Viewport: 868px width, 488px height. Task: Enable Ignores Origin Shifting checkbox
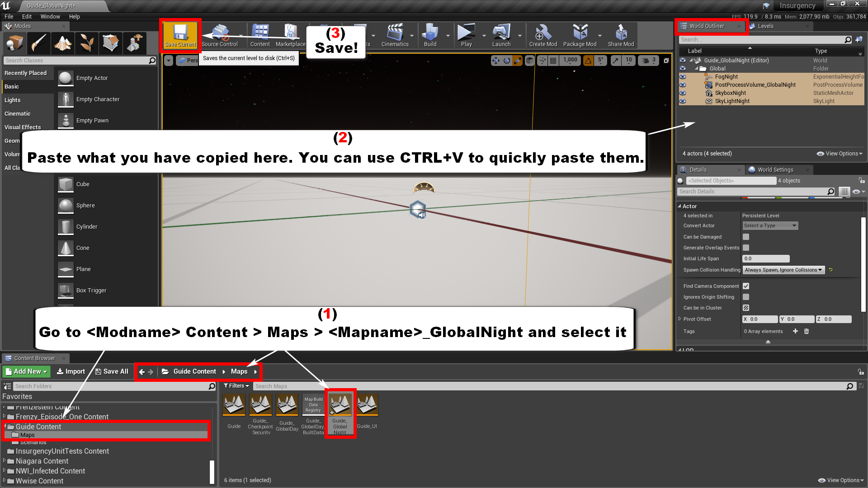click(746, 297)
